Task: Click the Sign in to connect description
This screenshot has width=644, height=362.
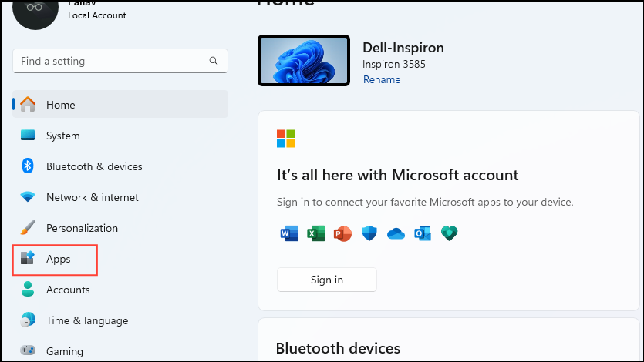Action: (425, 202)
